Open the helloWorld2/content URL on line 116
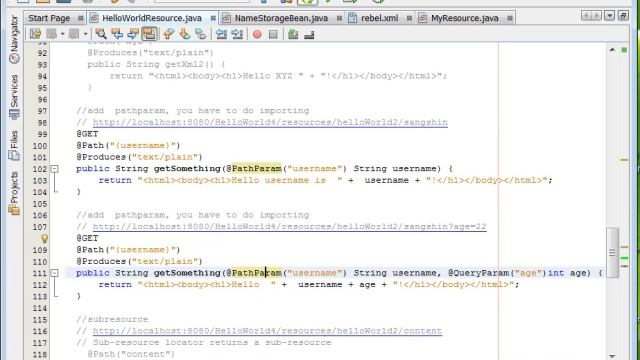Image resolution: width=640 pixels, height=360 pixels. pos(267,331)
